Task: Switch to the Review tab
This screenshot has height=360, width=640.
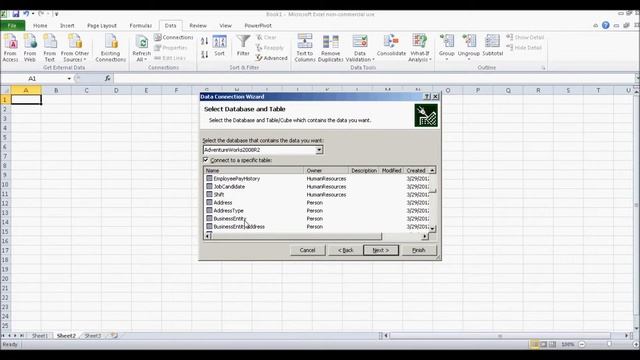Action: tap(198, 26)
